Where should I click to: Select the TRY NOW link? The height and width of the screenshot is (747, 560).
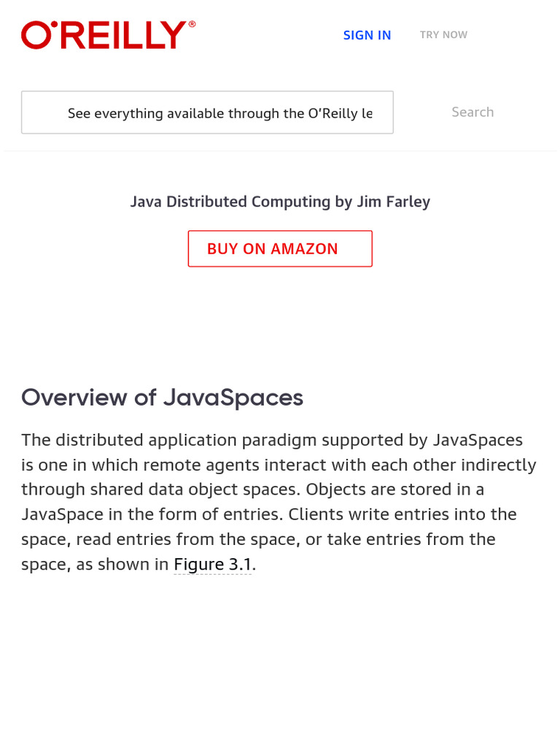[443, 35]
